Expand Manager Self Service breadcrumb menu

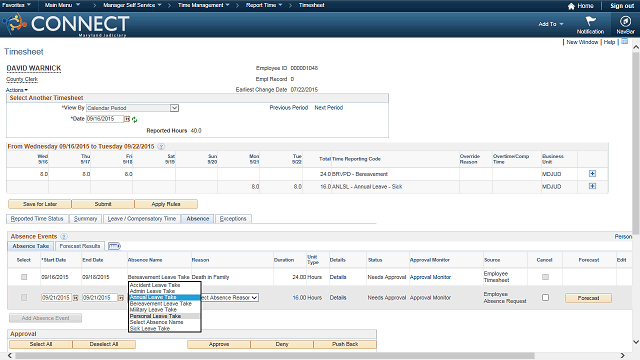[132, 5]
